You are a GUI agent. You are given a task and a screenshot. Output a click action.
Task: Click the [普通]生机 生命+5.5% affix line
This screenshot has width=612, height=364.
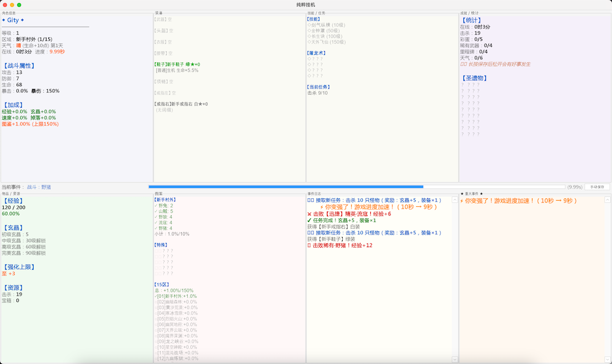click(177, 70)
